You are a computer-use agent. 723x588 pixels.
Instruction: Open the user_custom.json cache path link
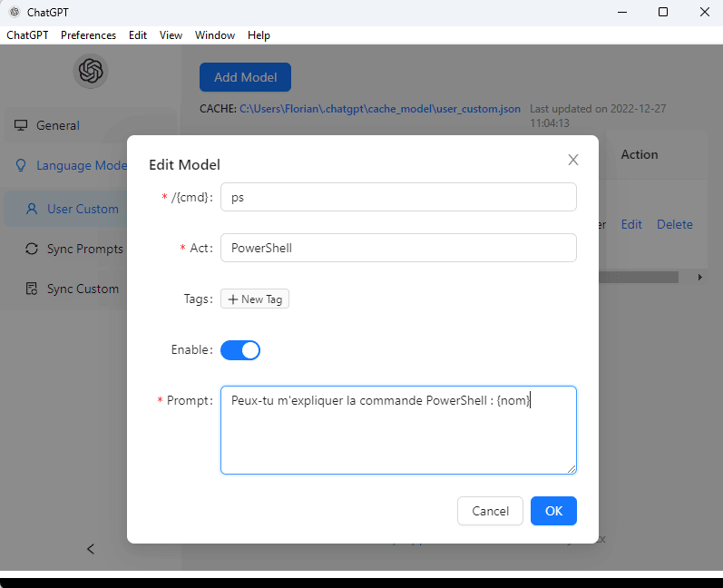click(x=380, y=109)
